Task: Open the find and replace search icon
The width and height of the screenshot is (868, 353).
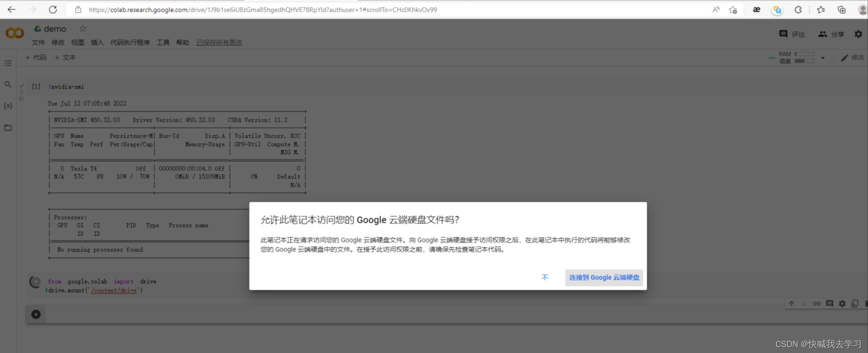Action: point(8,84)
